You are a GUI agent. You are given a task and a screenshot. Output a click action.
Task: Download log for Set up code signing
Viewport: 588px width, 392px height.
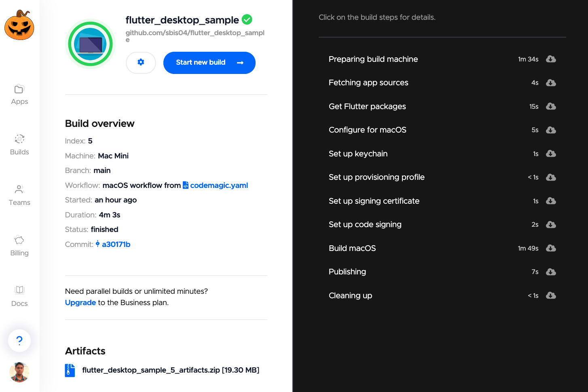(551, 225)
